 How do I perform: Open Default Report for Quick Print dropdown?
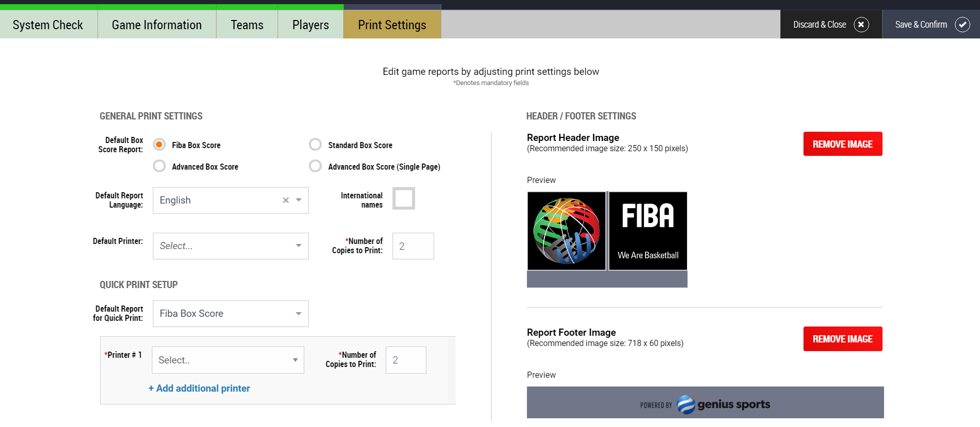(231, 314)
